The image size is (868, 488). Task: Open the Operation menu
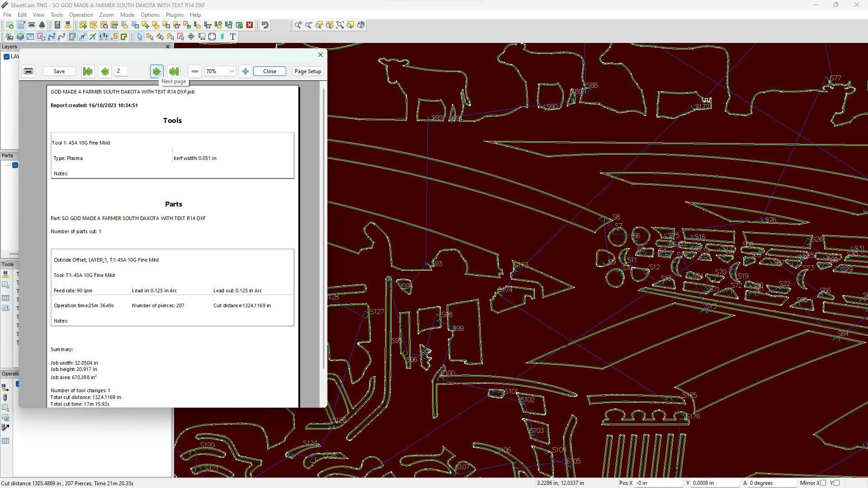pos(81,15)
